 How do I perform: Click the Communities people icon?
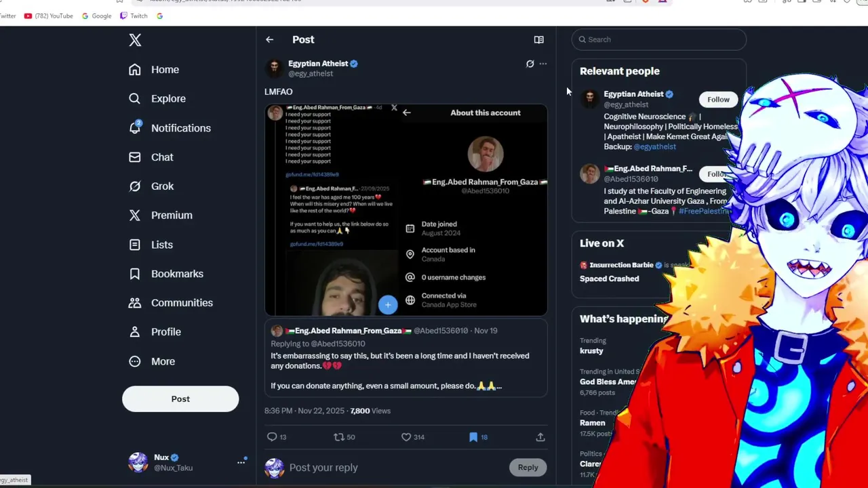click(135, 303)
